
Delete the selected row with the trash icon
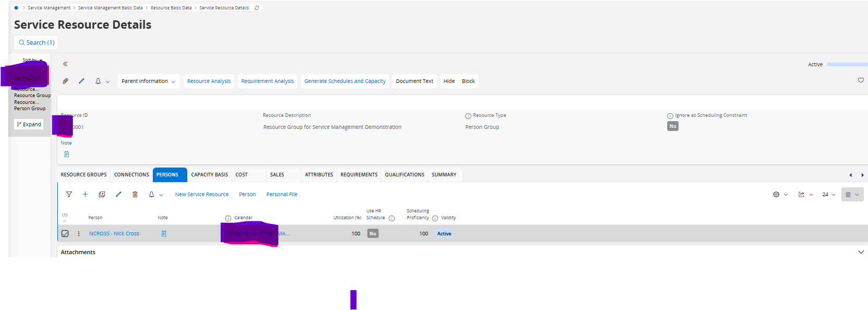[x=135, y=195]
